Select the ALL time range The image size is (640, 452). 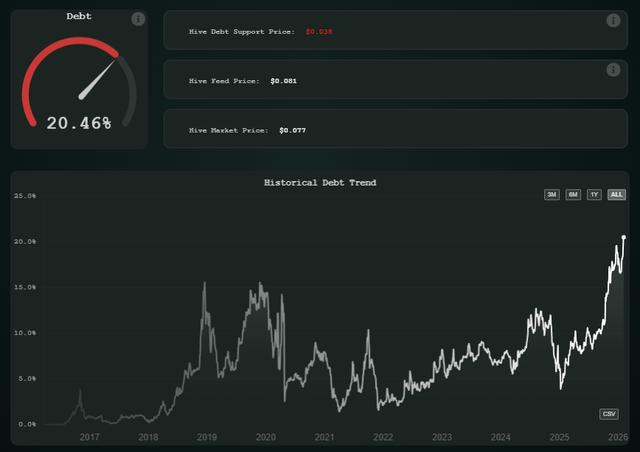coord(616,194)
